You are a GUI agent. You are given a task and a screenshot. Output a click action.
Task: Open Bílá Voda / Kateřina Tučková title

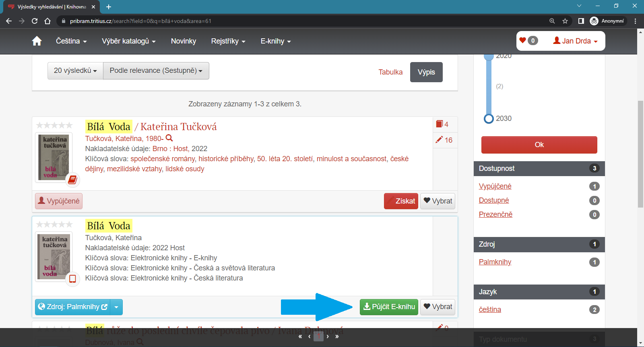pos(151,127)
